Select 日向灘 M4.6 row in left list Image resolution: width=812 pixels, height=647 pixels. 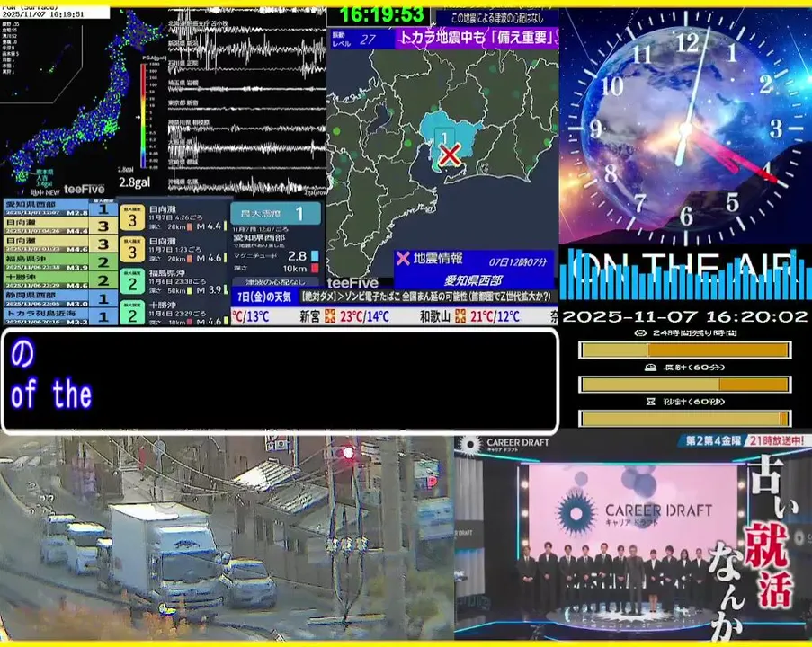pos(60,244)
